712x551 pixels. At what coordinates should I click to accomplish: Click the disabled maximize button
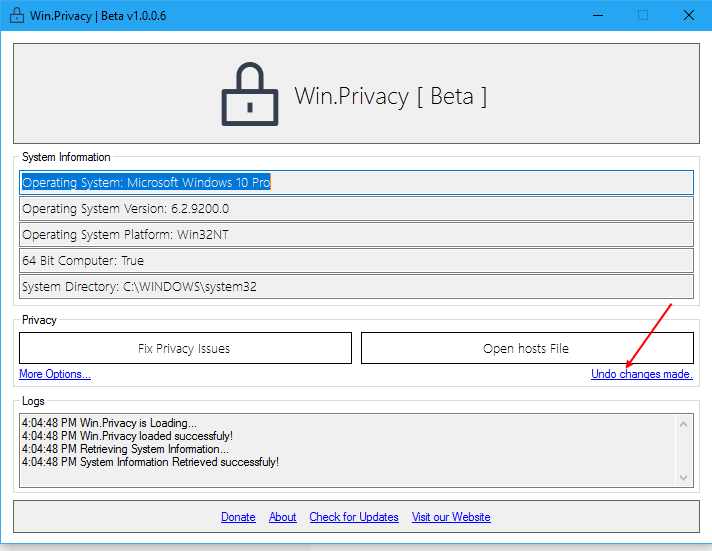pyautogui.click(x=643, y=15)
